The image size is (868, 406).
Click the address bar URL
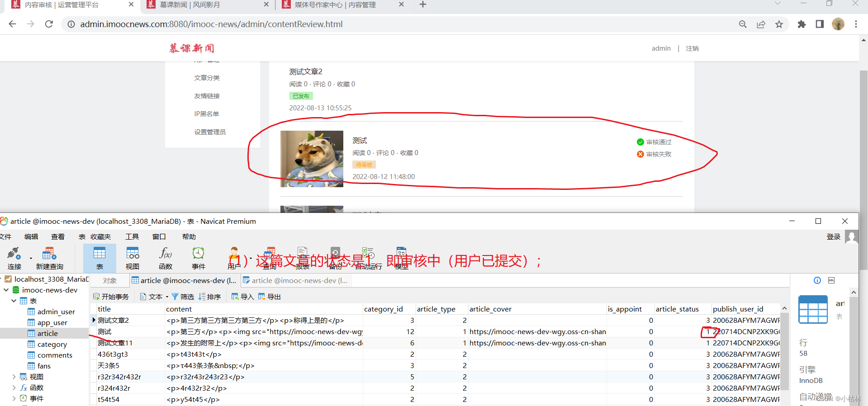211,24
